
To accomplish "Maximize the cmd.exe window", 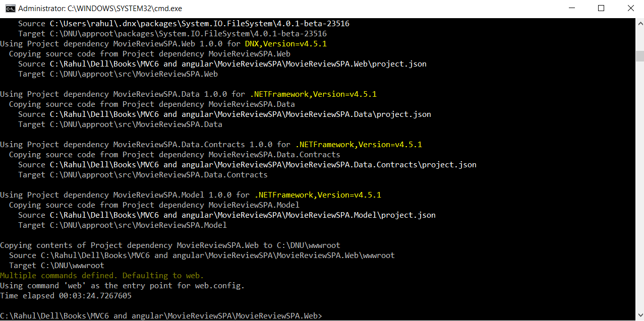I will pos(601,8).
